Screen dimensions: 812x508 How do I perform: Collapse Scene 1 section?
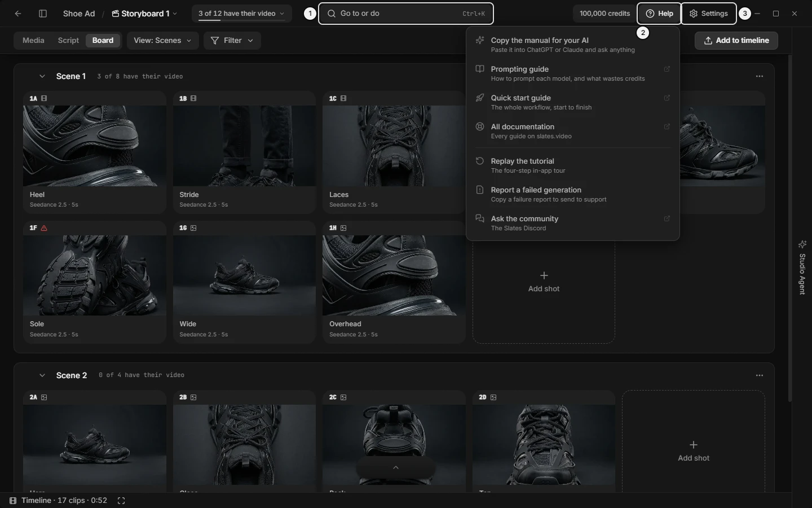tap(42, 76)
